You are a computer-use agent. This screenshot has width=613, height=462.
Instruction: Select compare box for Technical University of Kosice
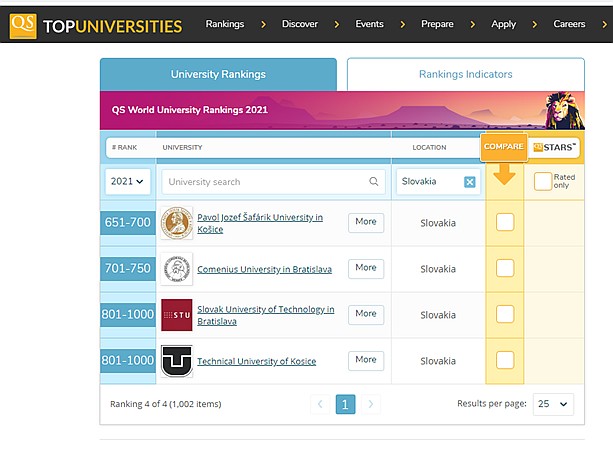[505, 360]
